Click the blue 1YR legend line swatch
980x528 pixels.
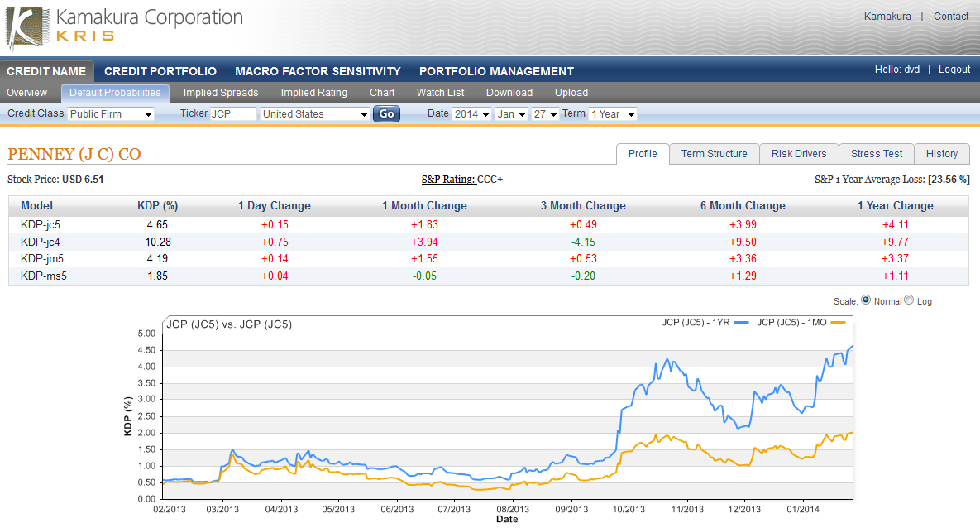(x=741, y=323)
